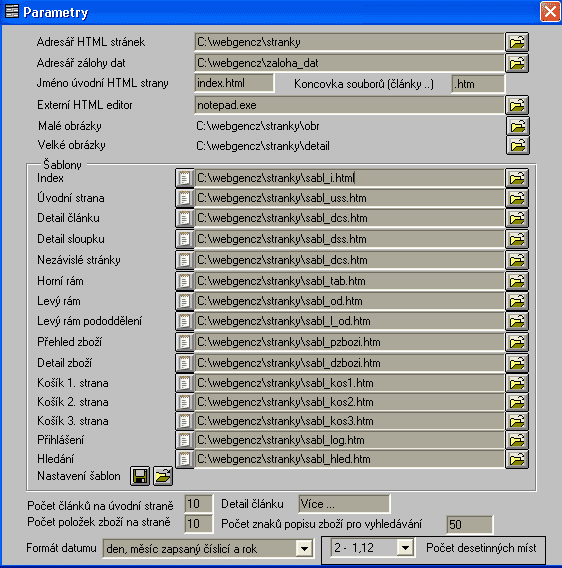
Task: Open the edit icon beside the Přihlášení template
Action: click(x=184, y=440)
